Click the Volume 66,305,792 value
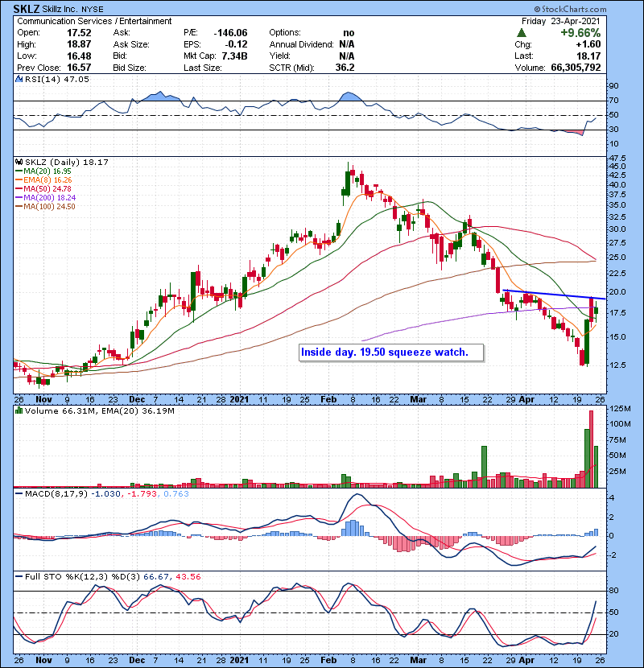This screenshot has width=644, height=668. 576,68
